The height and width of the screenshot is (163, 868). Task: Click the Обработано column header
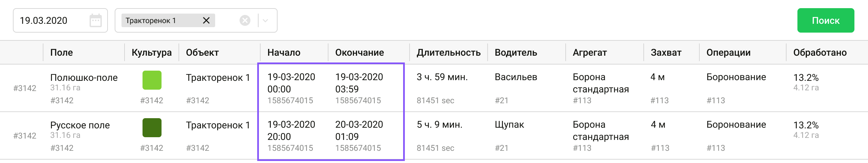coord(819,53)
